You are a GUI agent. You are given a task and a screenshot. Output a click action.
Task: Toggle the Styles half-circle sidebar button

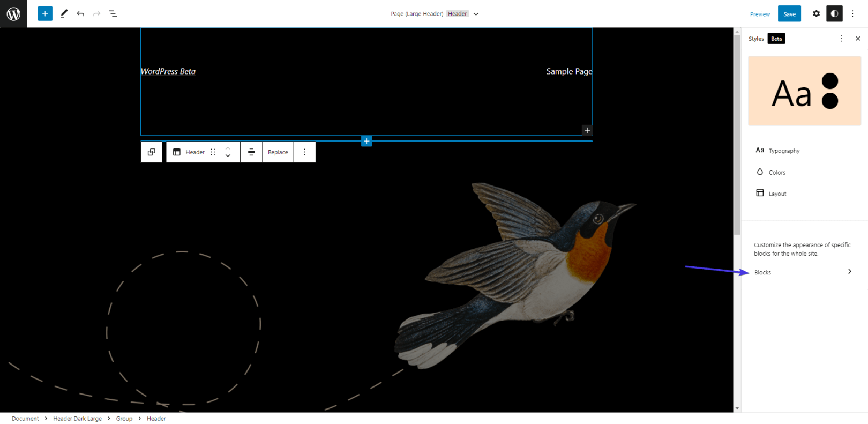click(x=834, y=14)
